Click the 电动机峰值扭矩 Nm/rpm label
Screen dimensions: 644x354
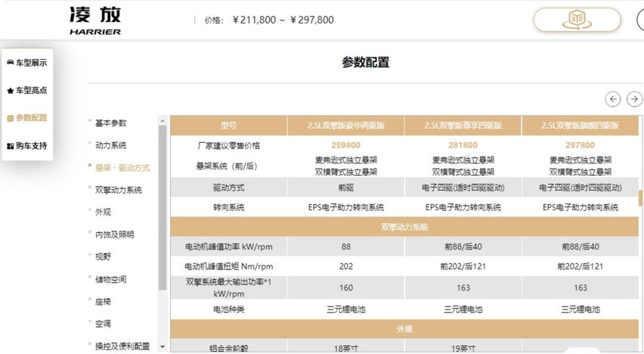[229, 266]
